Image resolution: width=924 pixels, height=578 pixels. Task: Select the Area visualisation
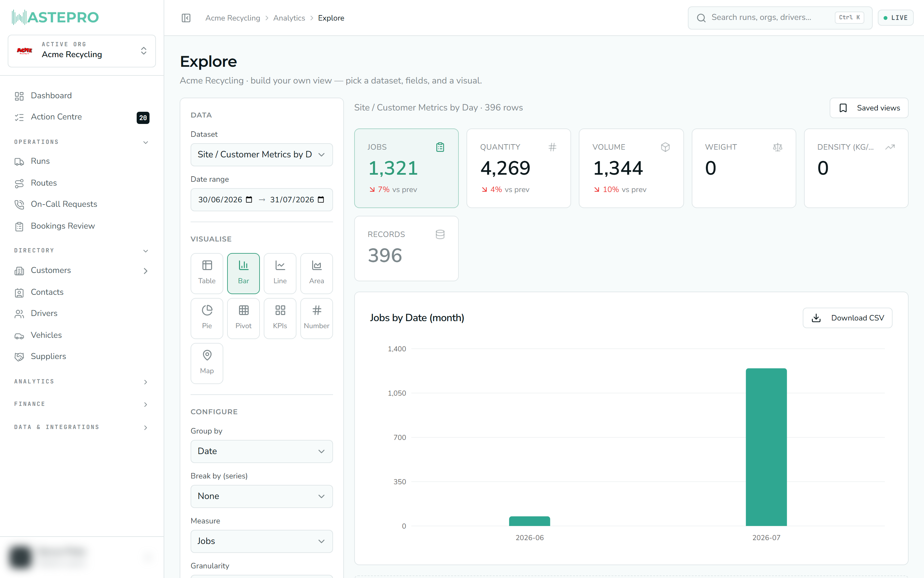pos(317,273)
